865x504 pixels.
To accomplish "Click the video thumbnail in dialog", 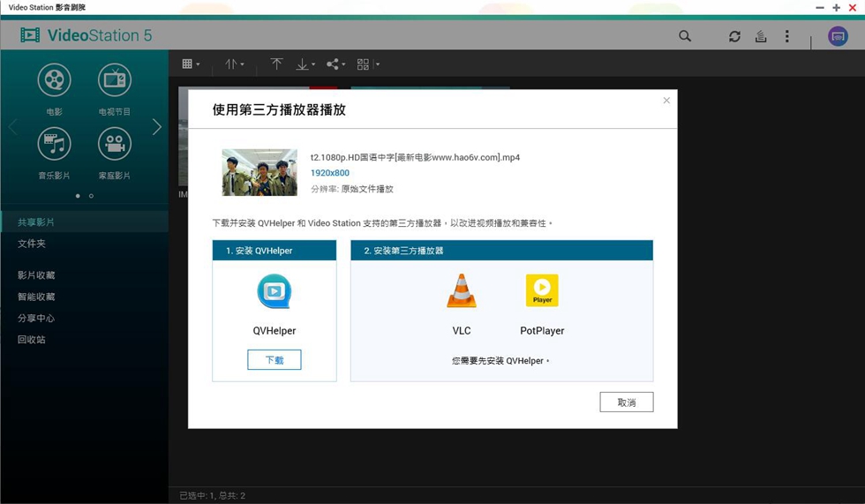I will pyautogui.click(x=259, y=172).
